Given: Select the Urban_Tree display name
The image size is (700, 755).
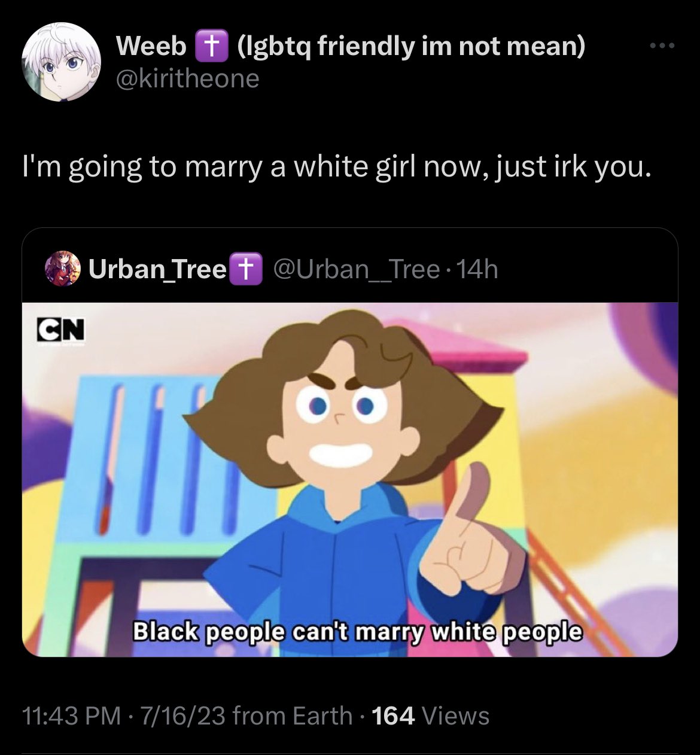Looking at the screenshot, I should point(157,270).
